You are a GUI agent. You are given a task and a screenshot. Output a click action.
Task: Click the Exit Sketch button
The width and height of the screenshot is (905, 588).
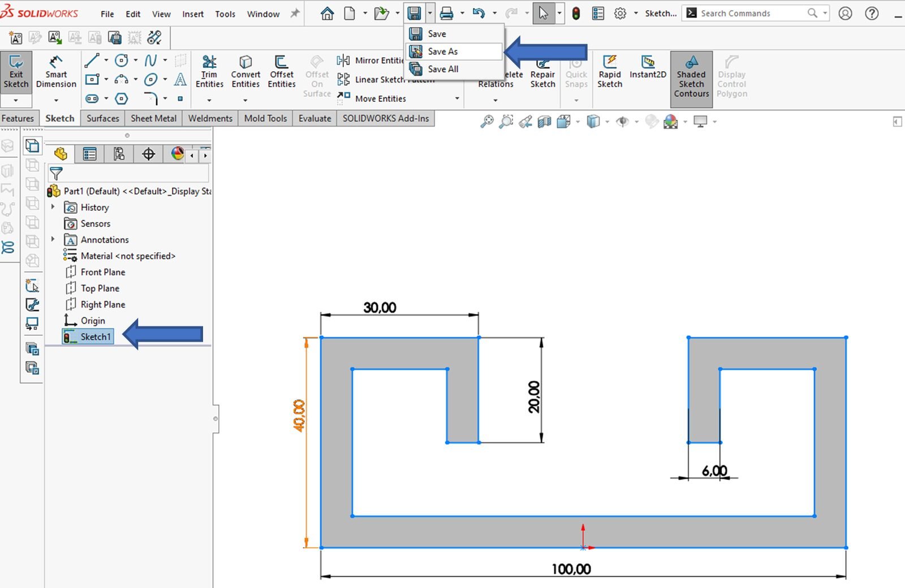16,72
